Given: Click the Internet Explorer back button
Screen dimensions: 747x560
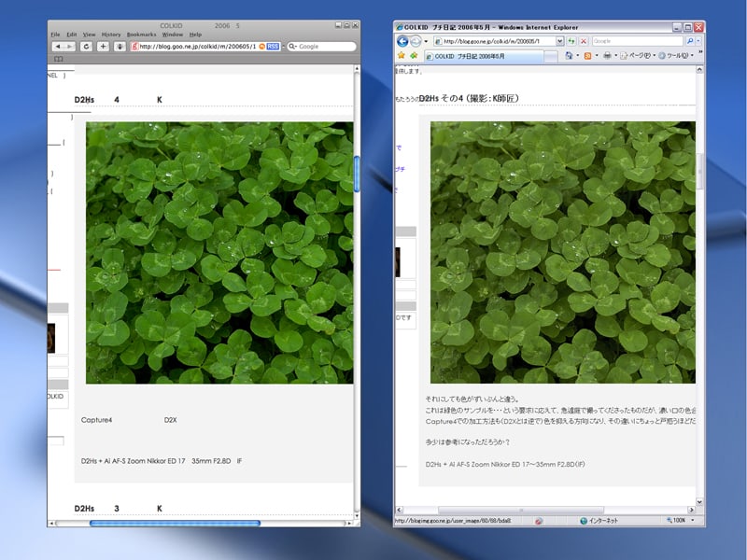Looking at the screenshot, I should pos(402,41).
